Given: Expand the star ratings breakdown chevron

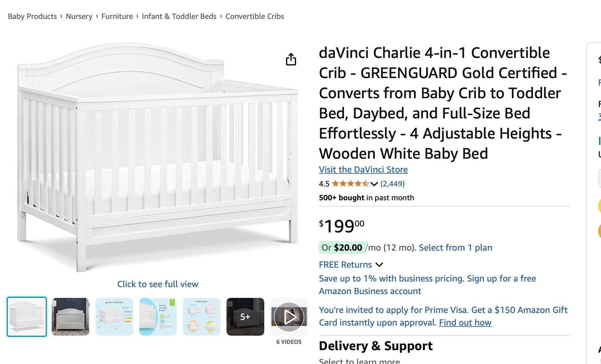Looking at the screenshot, I should (x=374, y=184).
